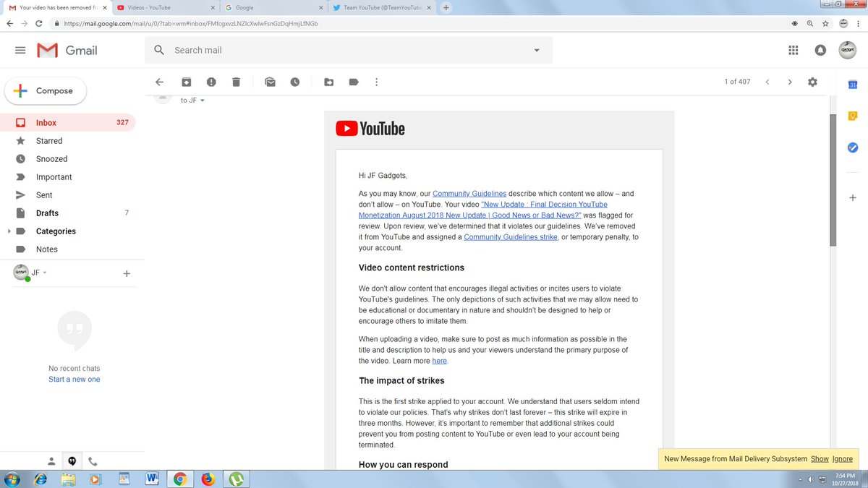
Task: Click the plus to start a new chat
Action: 127,273
